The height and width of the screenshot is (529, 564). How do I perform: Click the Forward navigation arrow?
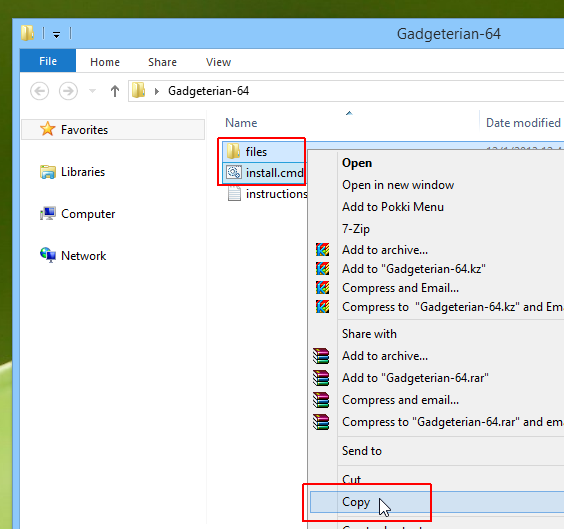click(68, 91)
